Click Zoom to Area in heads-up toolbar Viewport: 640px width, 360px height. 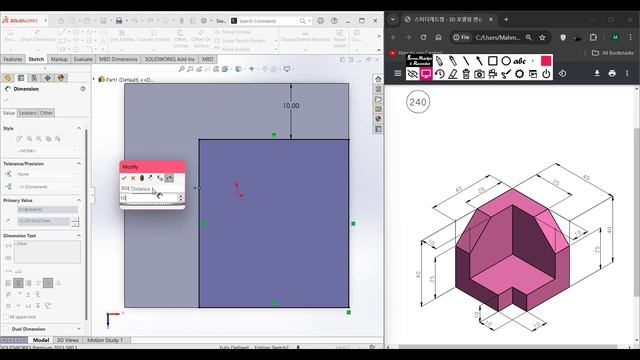pos(190,69)
